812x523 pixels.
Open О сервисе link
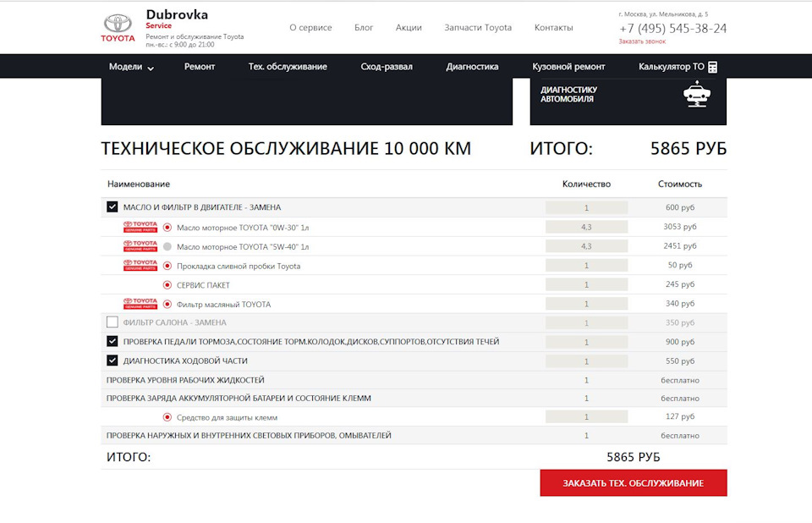310,27
